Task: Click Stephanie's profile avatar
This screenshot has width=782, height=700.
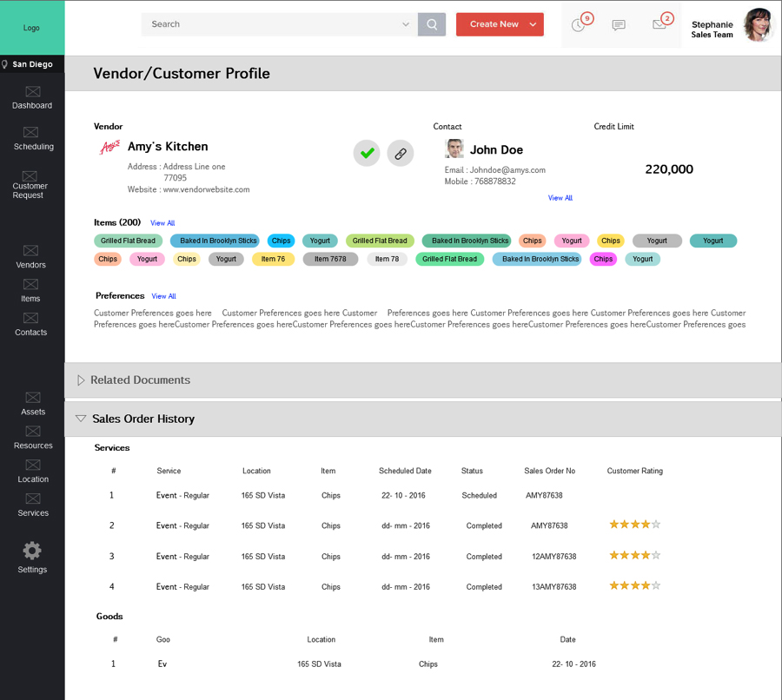Action: pos(759,25)
